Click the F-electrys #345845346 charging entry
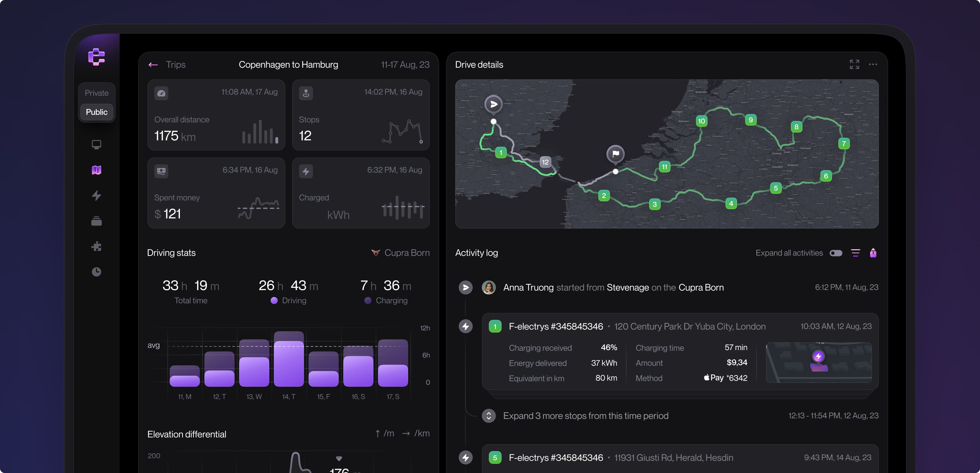980x473 pixels. (x=556, y=326)
